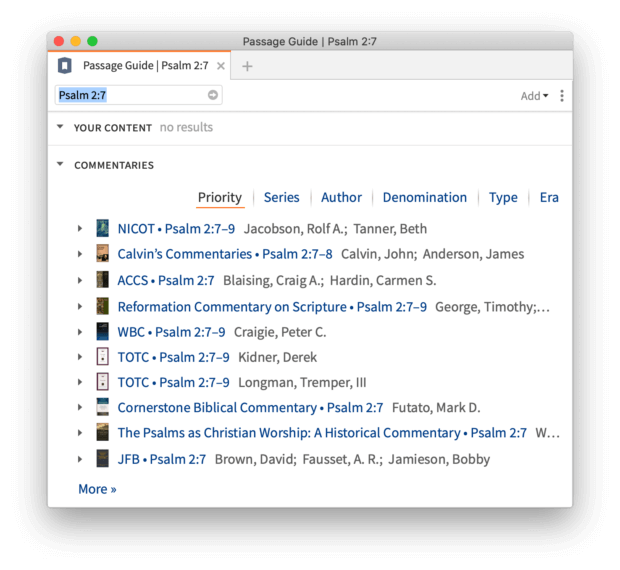Open the Add dropdown menu
The image size is (620, 570).
coord(534,96)
